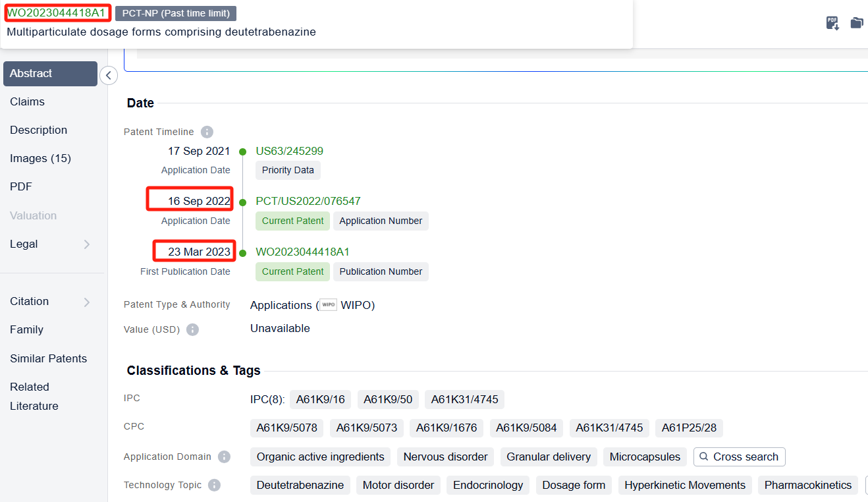The height and width of the screenshot is (502, 868).
Task: Click the Technology Topic info icon
Action: tap(214, 486)
